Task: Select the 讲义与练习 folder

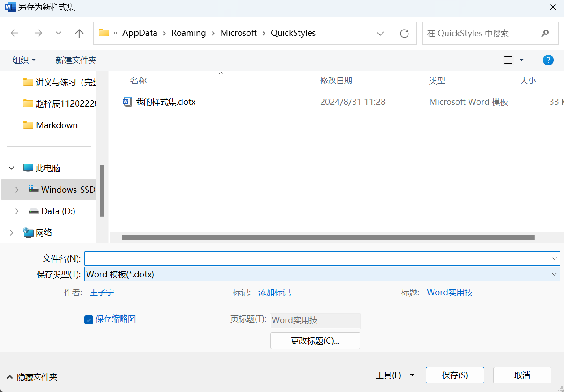Action: point(59,82)
